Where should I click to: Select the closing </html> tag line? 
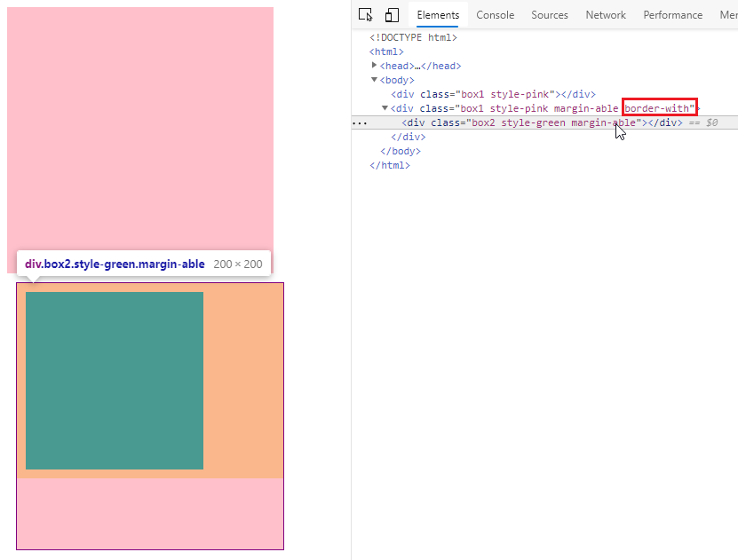[390, 165]
